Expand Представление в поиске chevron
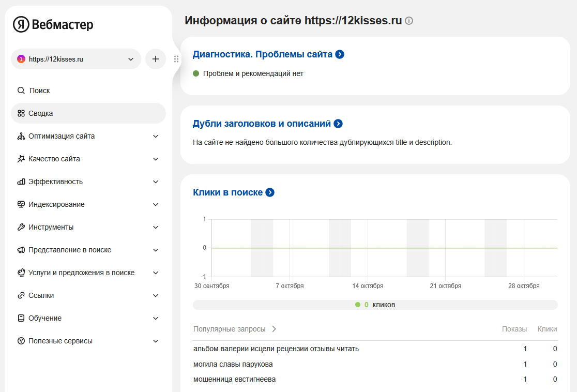Screen dimensions: 577x392 pos(156,250)
